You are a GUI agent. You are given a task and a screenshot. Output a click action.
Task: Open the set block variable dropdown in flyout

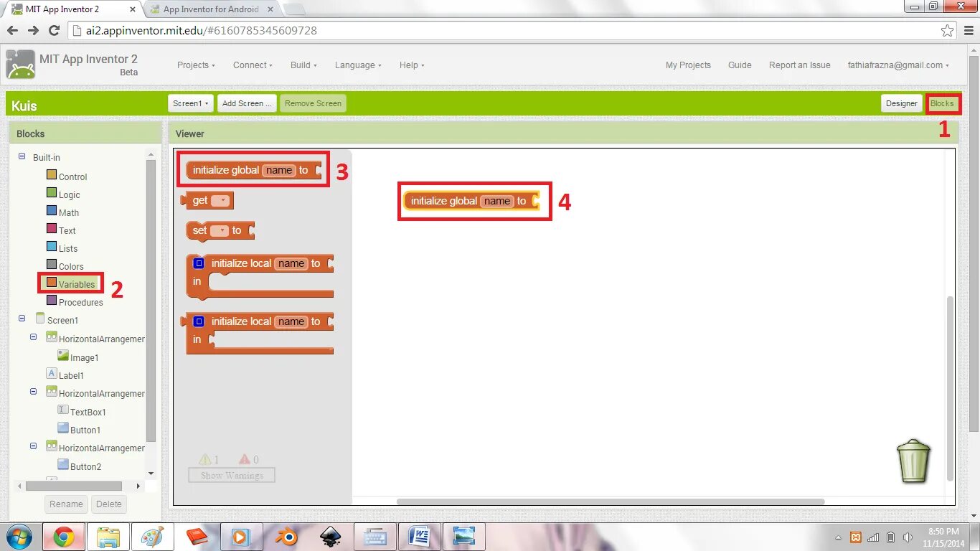tap(220, 230)
